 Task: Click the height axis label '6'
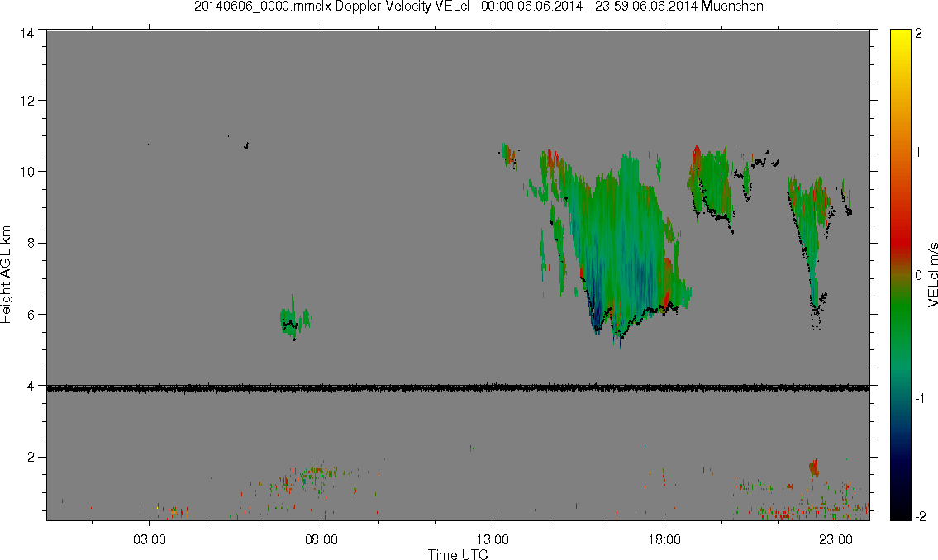tap(30, 315)
